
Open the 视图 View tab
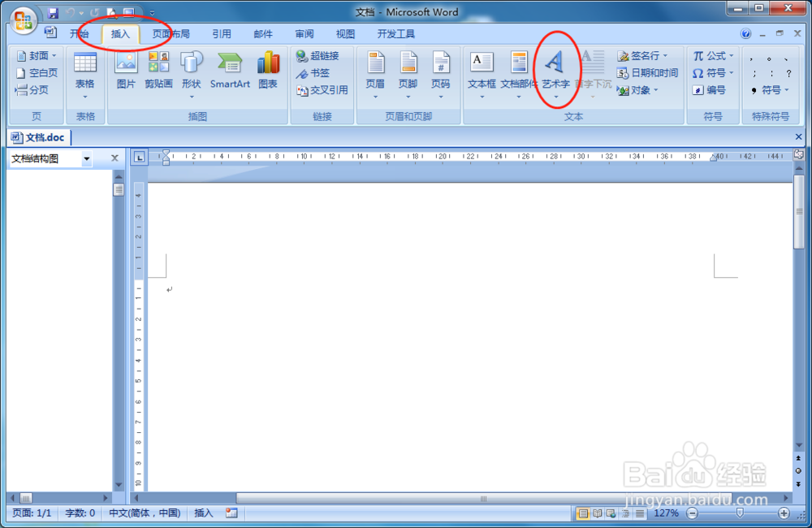[345, 34]
